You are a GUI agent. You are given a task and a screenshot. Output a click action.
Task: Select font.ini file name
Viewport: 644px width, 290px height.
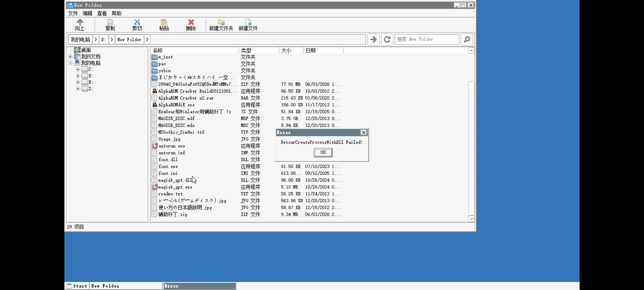click(x=168, y=173)
